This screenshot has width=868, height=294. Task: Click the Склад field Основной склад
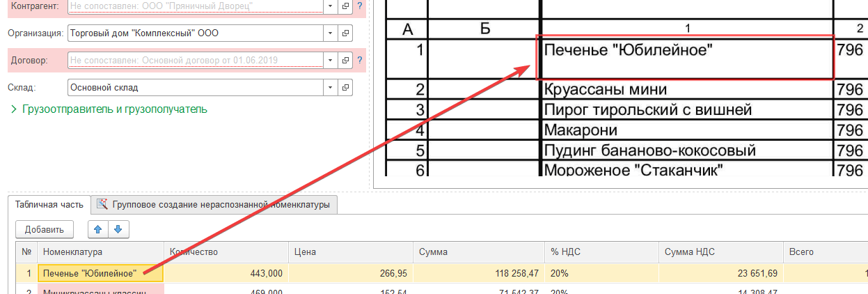[195, 88]
